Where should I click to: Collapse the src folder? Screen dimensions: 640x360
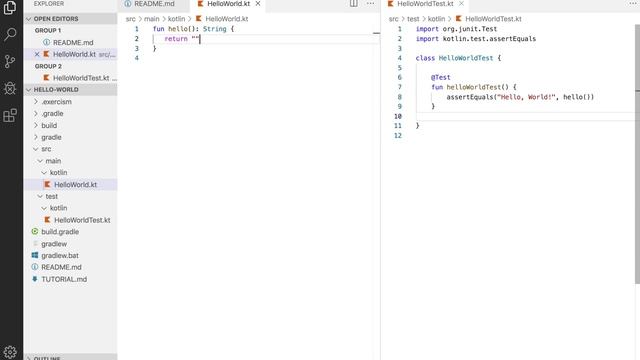46,149
